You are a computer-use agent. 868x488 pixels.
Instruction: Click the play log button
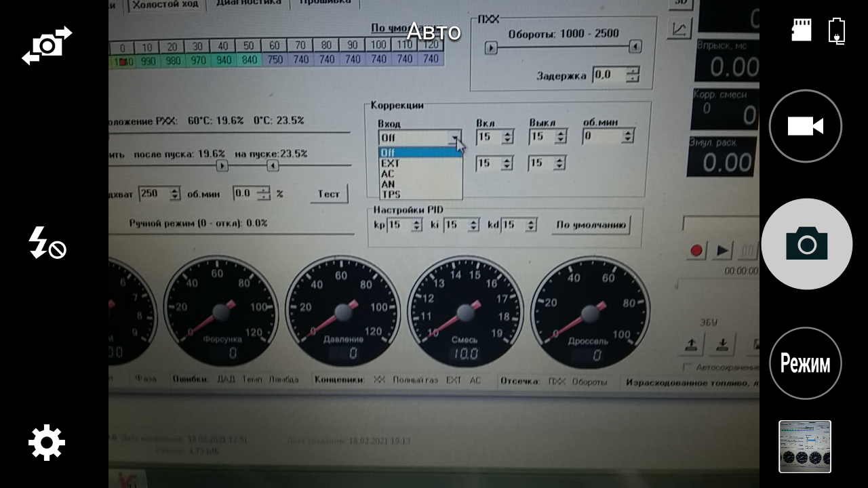coord(723,251)
